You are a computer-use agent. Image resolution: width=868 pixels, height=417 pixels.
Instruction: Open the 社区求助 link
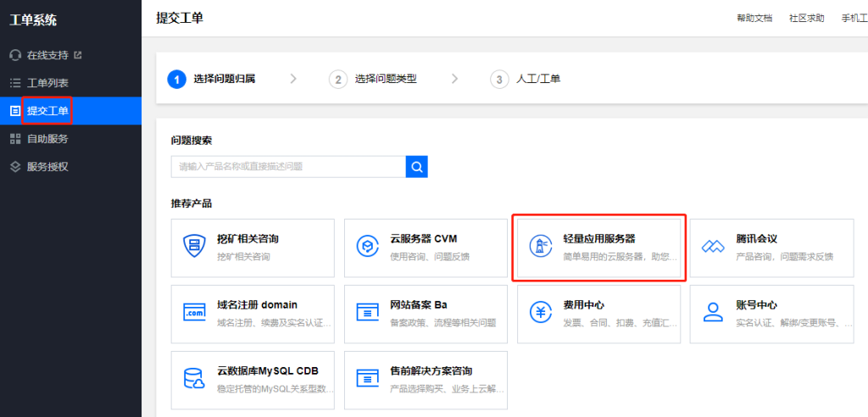807,19
